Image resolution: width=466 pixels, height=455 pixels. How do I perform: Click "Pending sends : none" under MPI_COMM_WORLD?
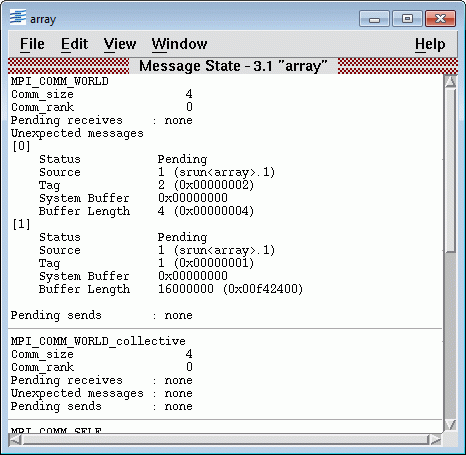tap(102, 315)
